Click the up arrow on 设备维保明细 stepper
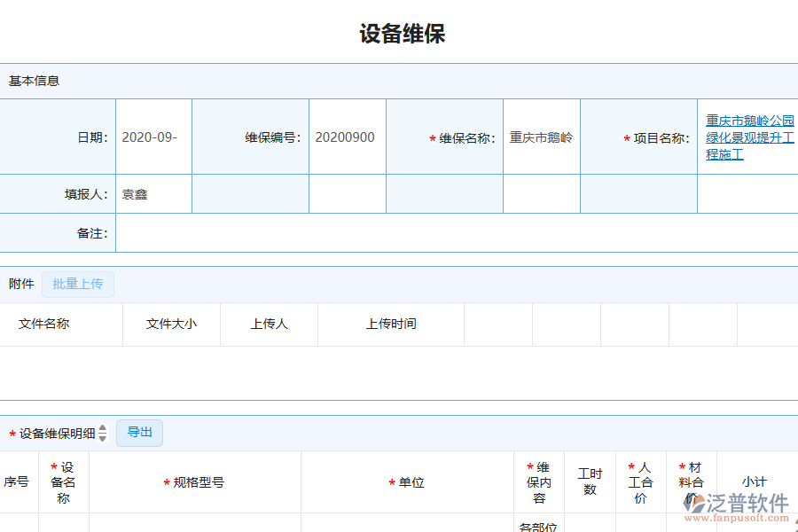798x532 pixels. pyautogui.click(x=103, y=428)
